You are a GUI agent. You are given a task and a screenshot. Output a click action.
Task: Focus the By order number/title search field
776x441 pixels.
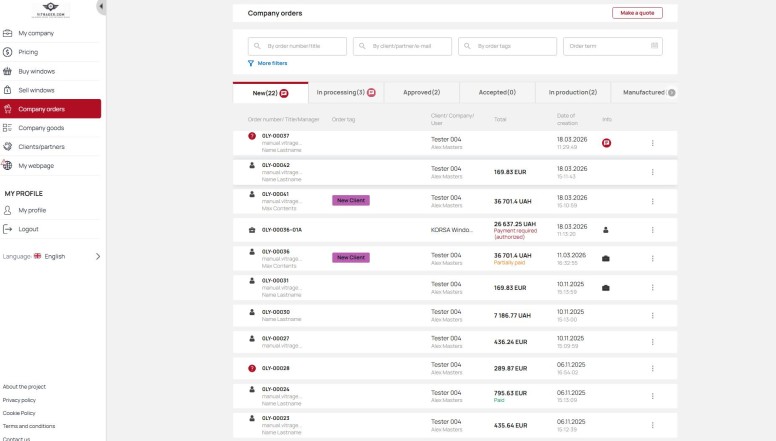297,46
